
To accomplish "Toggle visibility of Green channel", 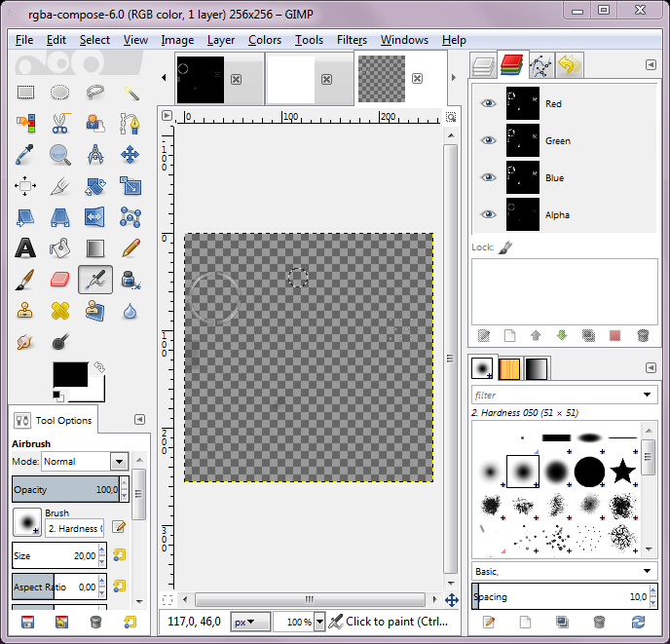I will click(489, 141).
